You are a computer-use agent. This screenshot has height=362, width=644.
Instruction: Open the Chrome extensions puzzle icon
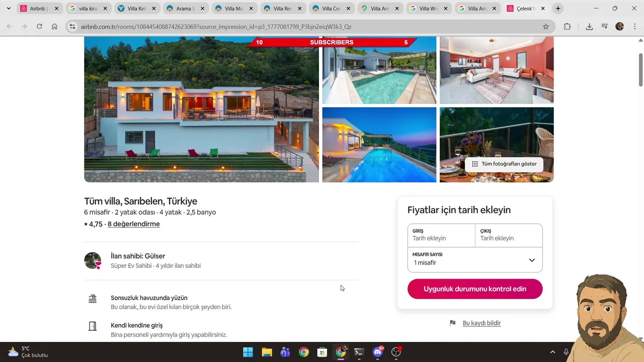567,27
